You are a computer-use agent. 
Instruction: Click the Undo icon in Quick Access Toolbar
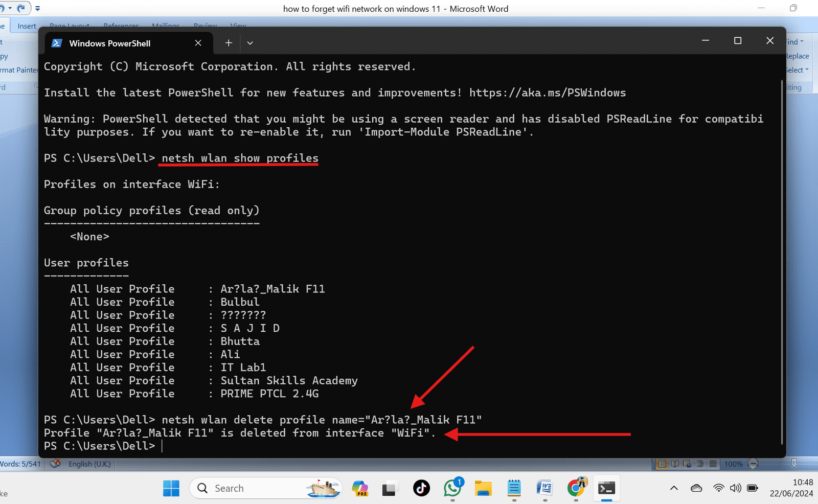click(3, 8)
